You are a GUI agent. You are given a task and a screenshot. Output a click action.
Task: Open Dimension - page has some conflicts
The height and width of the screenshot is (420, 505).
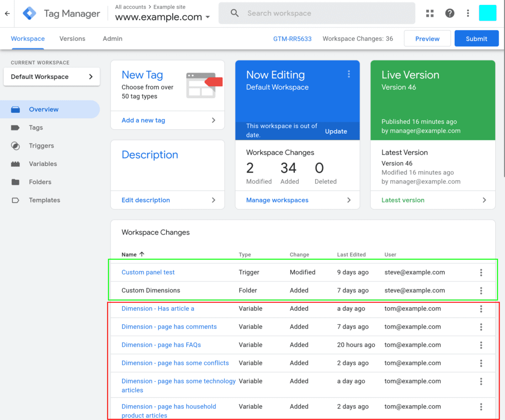click(175, 363)
